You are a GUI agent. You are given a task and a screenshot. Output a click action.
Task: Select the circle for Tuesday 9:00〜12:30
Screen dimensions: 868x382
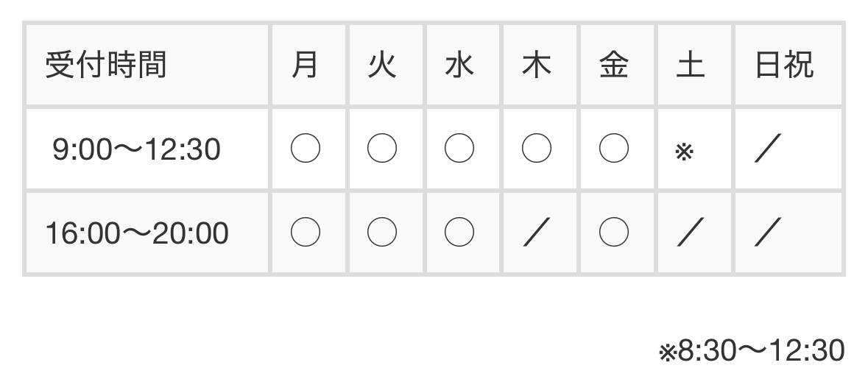click(382, 149)
